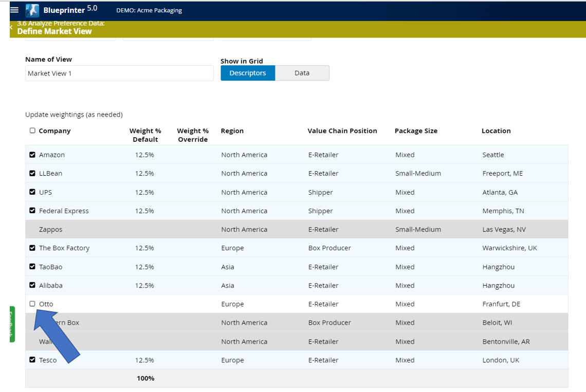
Task: Click Las Vegas, NV location cell
Action: point(504,230)
